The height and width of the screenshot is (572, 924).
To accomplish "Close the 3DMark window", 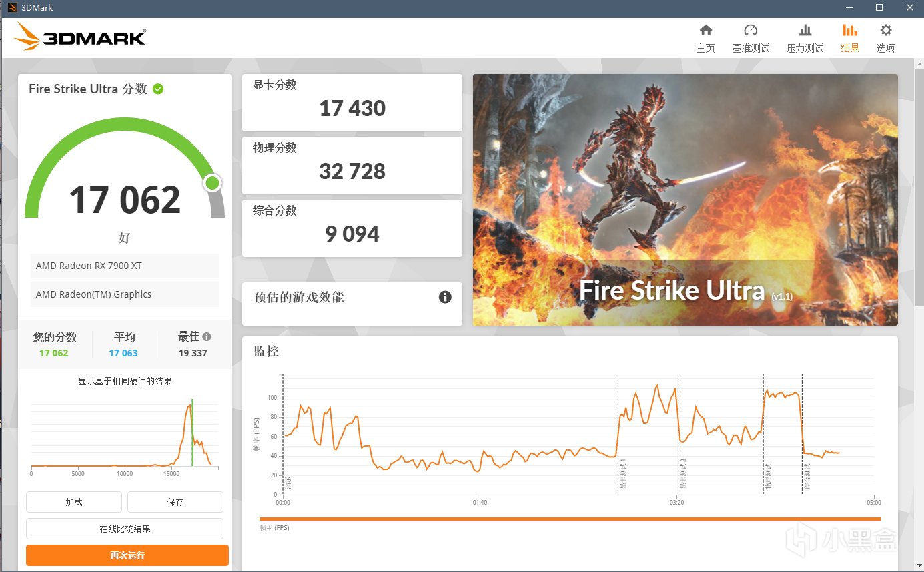I will point(909,7).
